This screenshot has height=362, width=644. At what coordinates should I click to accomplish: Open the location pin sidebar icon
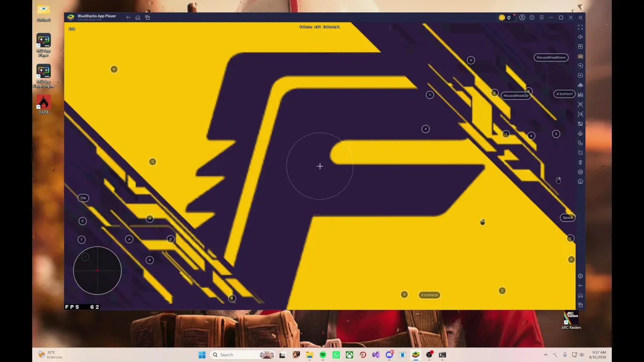tap(580, 162)
